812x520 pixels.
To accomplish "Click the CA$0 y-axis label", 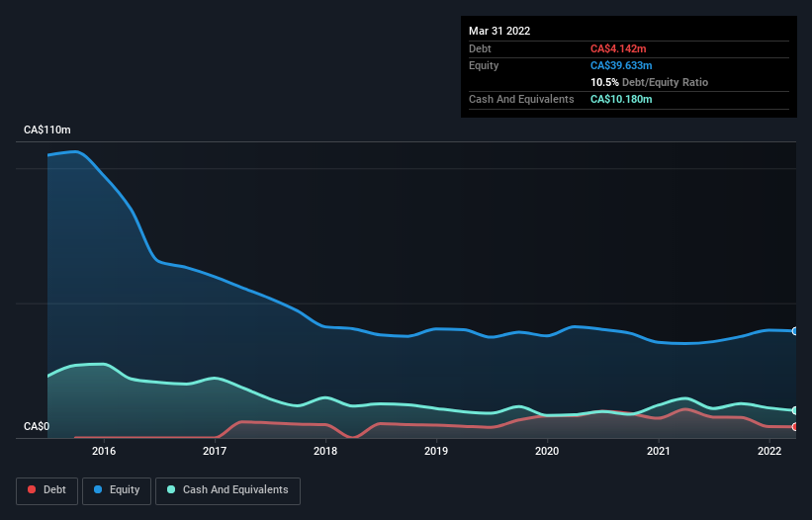I will (x=37, y=426).
